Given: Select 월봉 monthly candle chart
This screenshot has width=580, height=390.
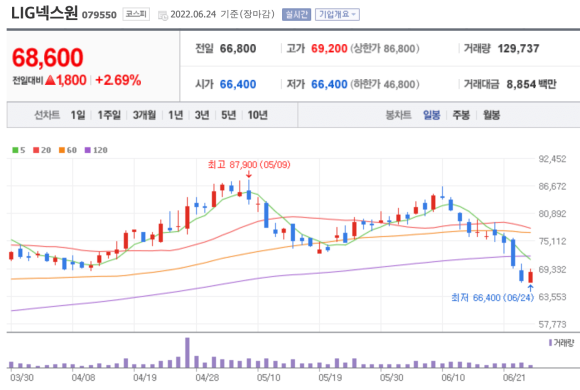Looking at the screenshot, I should coord(491,115).
